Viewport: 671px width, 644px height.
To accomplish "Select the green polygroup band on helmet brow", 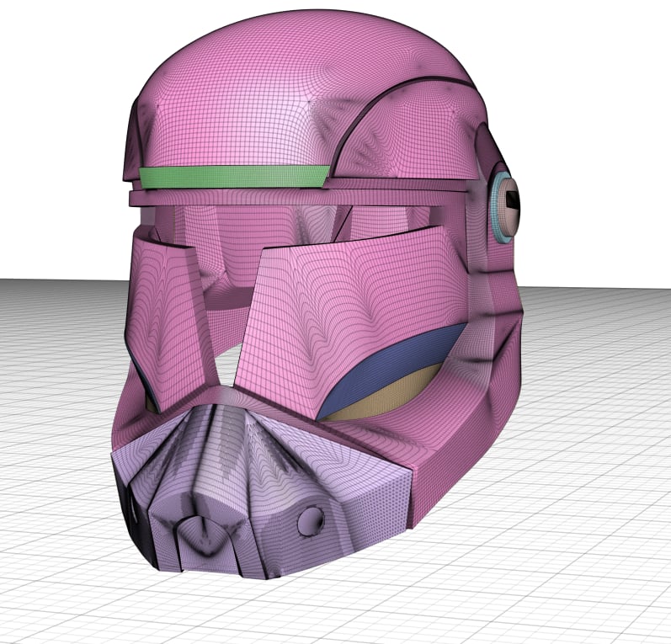I will (235, 177).
